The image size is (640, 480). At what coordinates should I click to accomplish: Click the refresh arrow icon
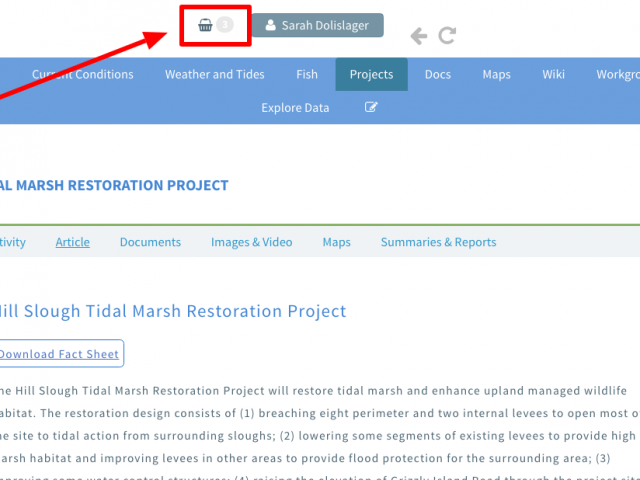[447, 36]
